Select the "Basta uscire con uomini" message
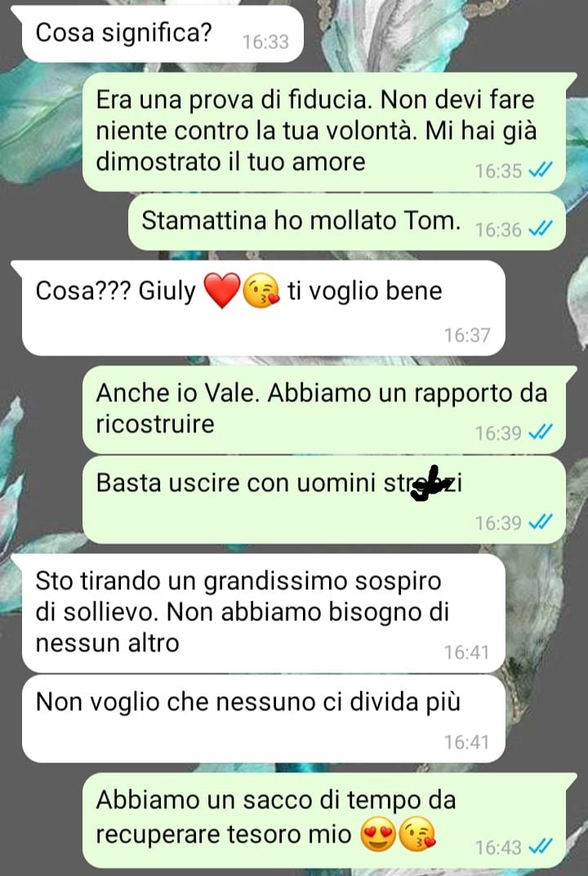Viewport: 588px width, 876px height. pos(324,500)
